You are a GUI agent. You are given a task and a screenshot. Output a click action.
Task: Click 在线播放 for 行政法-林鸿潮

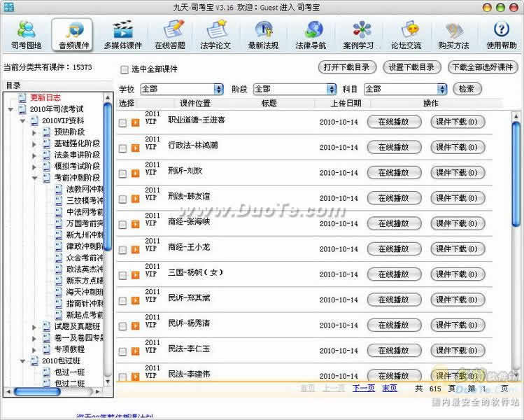point(394,147)
